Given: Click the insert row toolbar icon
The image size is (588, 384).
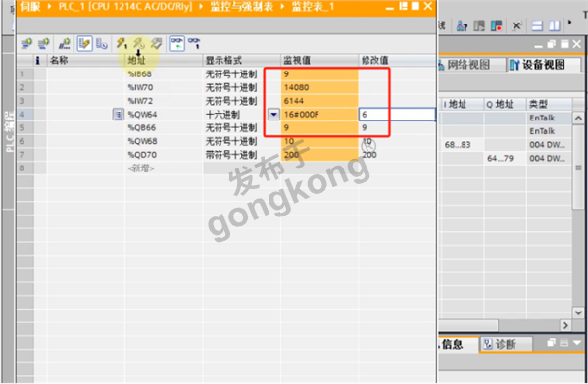Looking at the screenshot, I should (x=26, y=43).
